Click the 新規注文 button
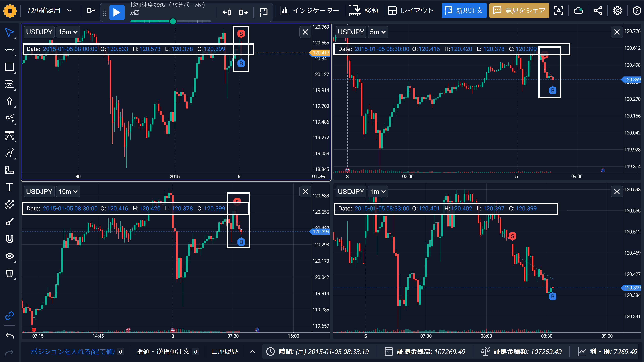The image size is (644, 362). (464, 11)
